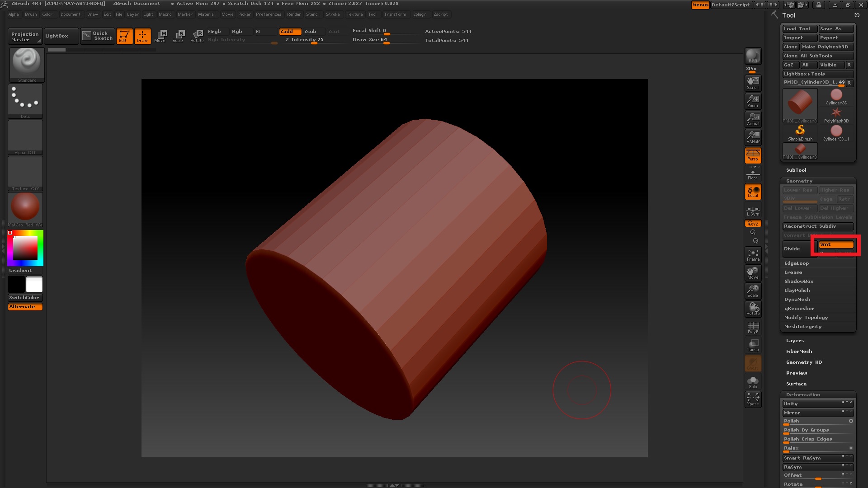Open the Transform menu
Viewport: 868px width, 488px height.
(395, 14)
